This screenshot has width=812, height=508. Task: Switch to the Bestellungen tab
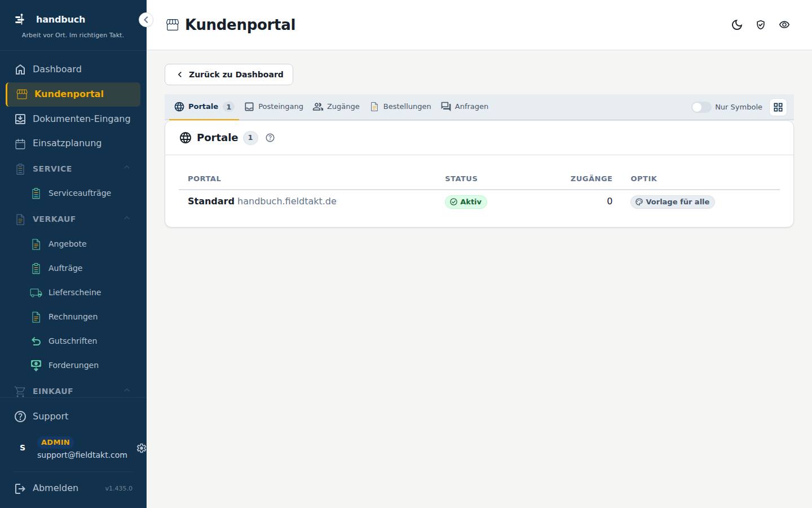pos(400,107)
